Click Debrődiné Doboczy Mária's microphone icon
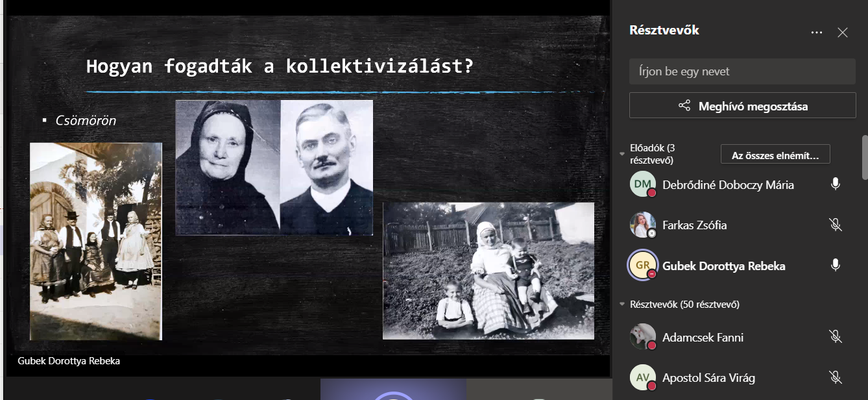Image resolution: width=868 pixels, height=400 pixels. [x=836, y=184]
